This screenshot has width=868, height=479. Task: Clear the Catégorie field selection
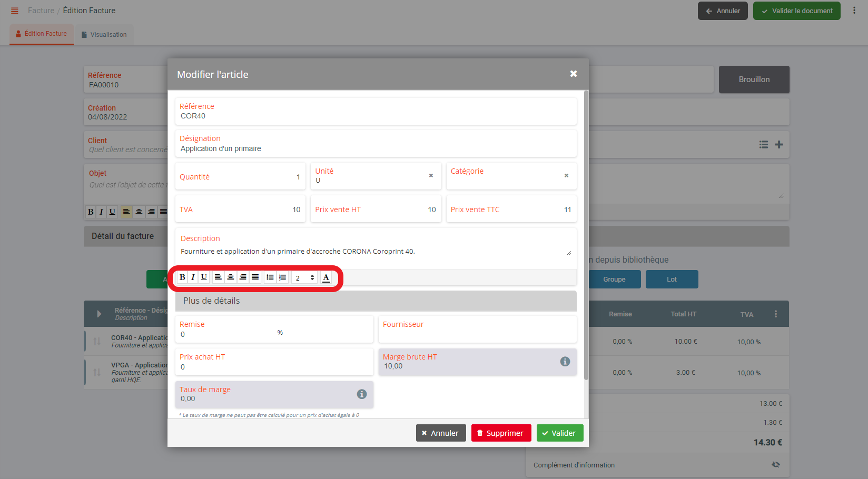(566, 176)
